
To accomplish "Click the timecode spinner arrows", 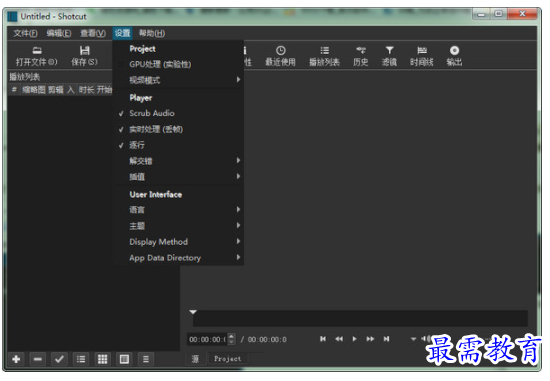I will [231, 339].
